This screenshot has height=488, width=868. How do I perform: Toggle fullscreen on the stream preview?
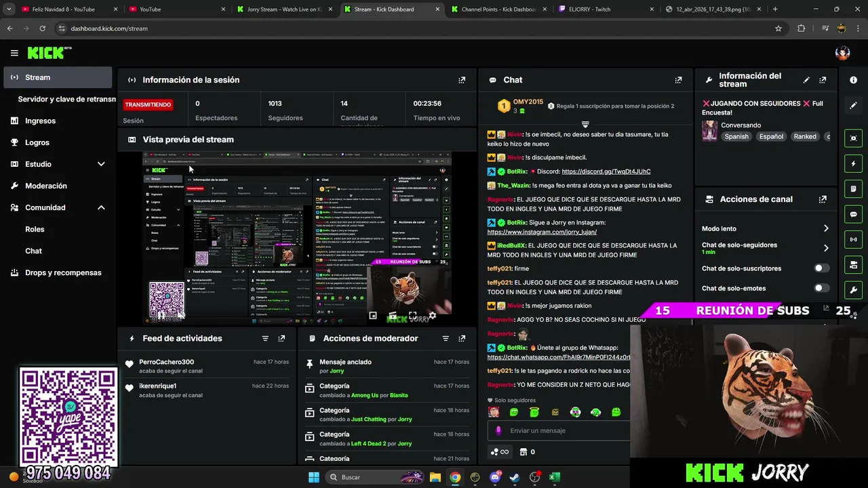(x=412, y=316)
